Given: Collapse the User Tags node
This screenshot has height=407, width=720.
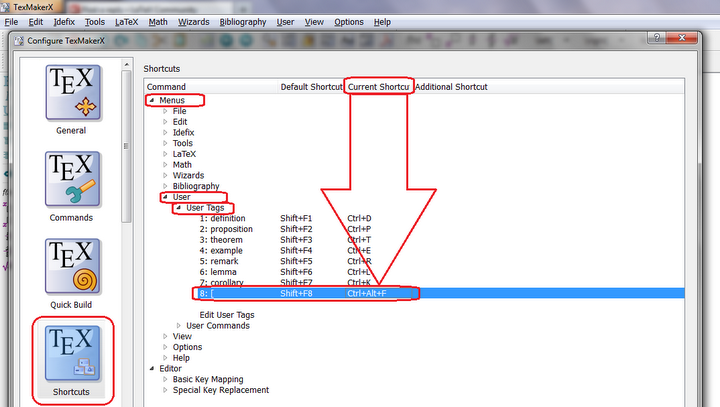Looking at the screenshot, I should click(179, 208).
